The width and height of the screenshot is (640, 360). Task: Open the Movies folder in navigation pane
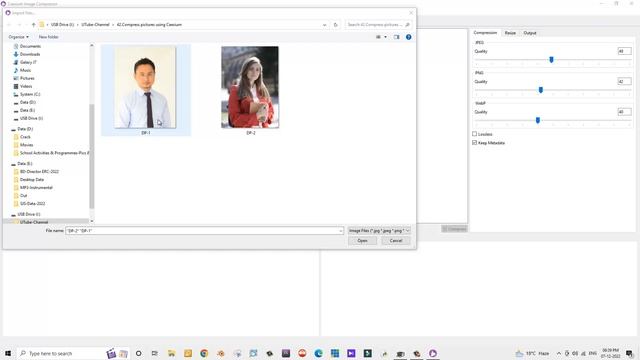coord(26,145)
